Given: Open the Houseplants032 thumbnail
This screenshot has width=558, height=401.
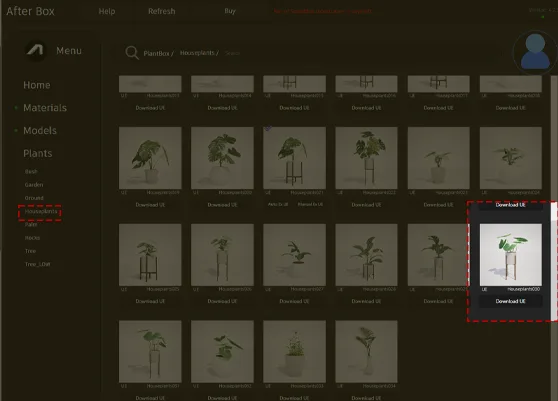Looking at the screenshot, I should pyautogui.click(x=222, y=352).
